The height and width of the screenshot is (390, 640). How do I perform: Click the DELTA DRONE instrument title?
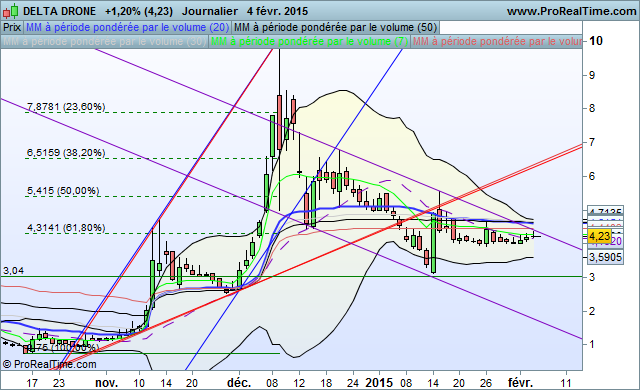[60, 11]
